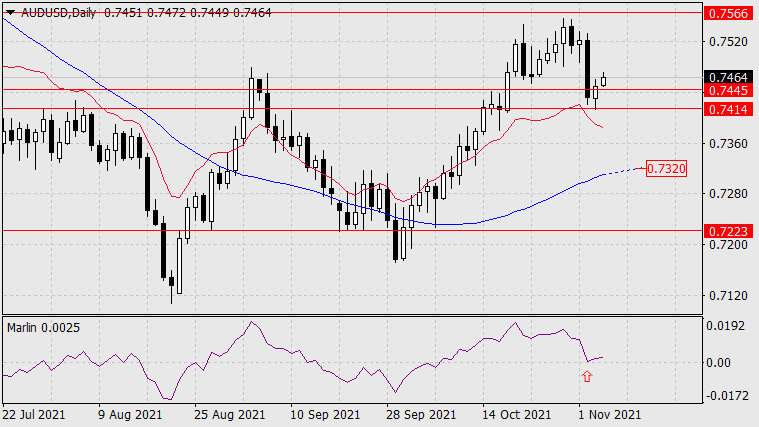Click the 10 Sep 2021 date label
Screen dimensions: 759x427
click(x=325, y=415)
